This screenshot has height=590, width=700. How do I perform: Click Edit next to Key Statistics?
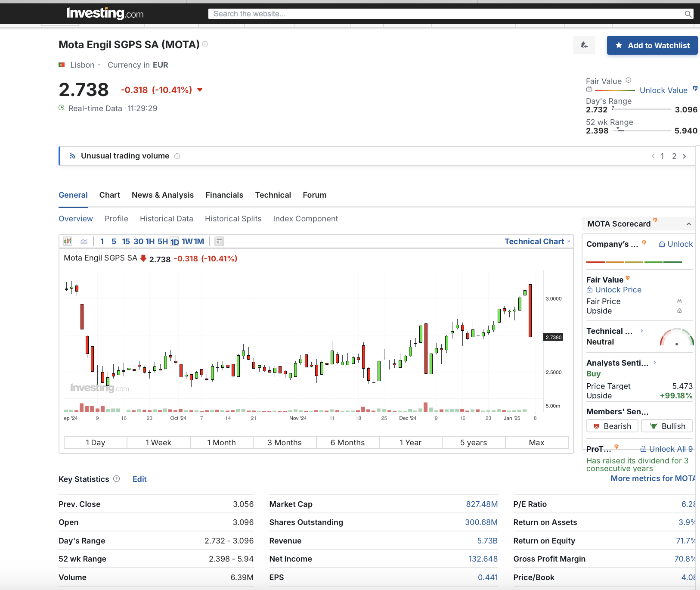point(139,479)
